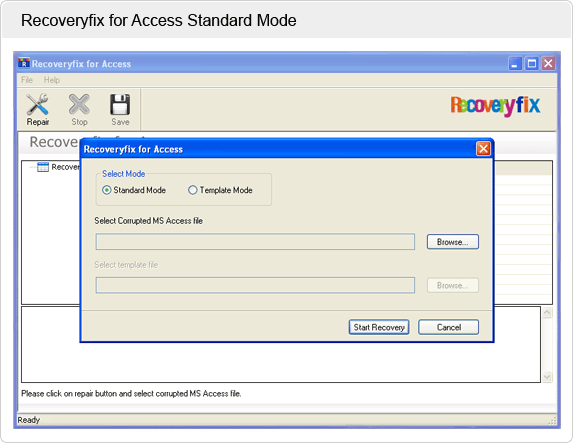573x443 pixels.
Task: Close the Recoveryfix for Access dialog
Action: click(483, 149)
